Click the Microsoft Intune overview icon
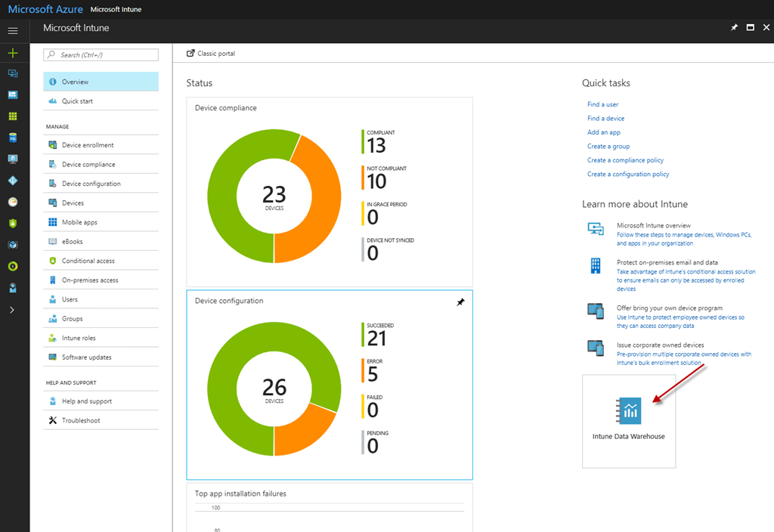 tap(596, 228)
